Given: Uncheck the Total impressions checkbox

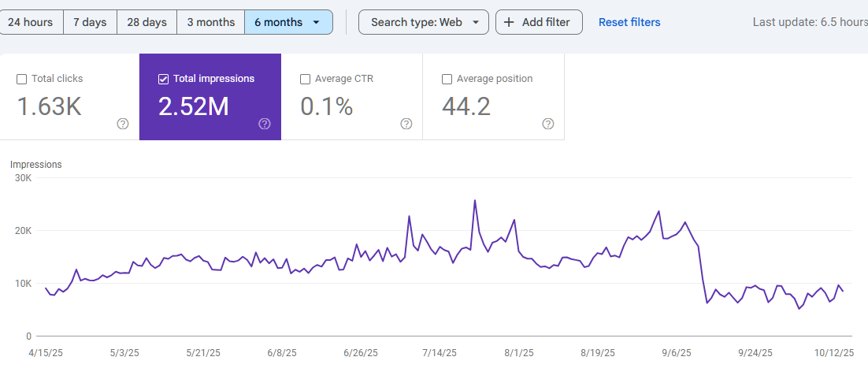Looking at the screenshot, I should tap(164, 79).
